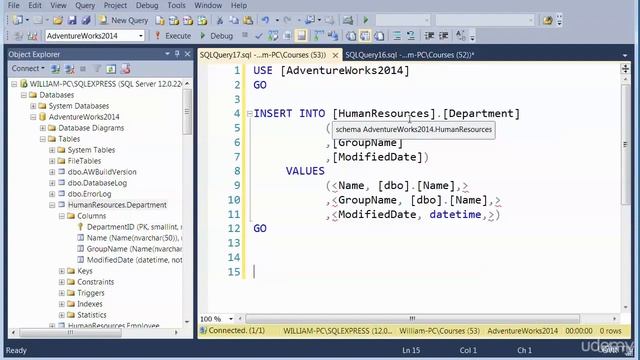Screen dimensions: 640x360
Task: Click the Object Explorer vertical scrollbar thumb
Action: click(187, 111)
